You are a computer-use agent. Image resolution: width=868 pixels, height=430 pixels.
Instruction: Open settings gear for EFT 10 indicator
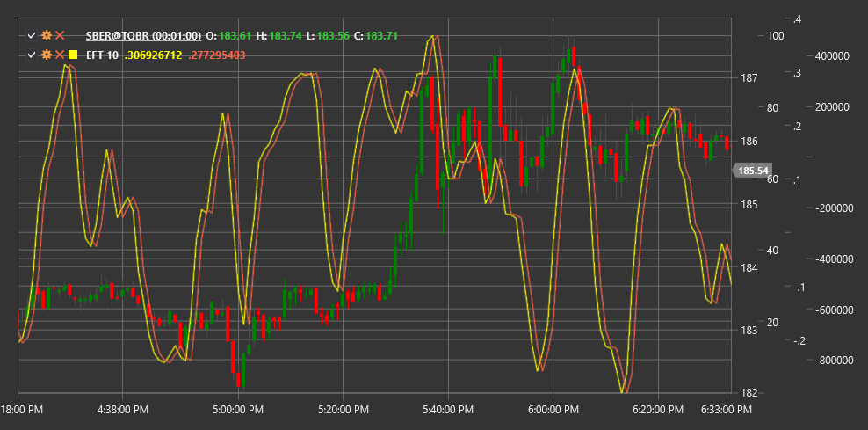tap(47, 55)
